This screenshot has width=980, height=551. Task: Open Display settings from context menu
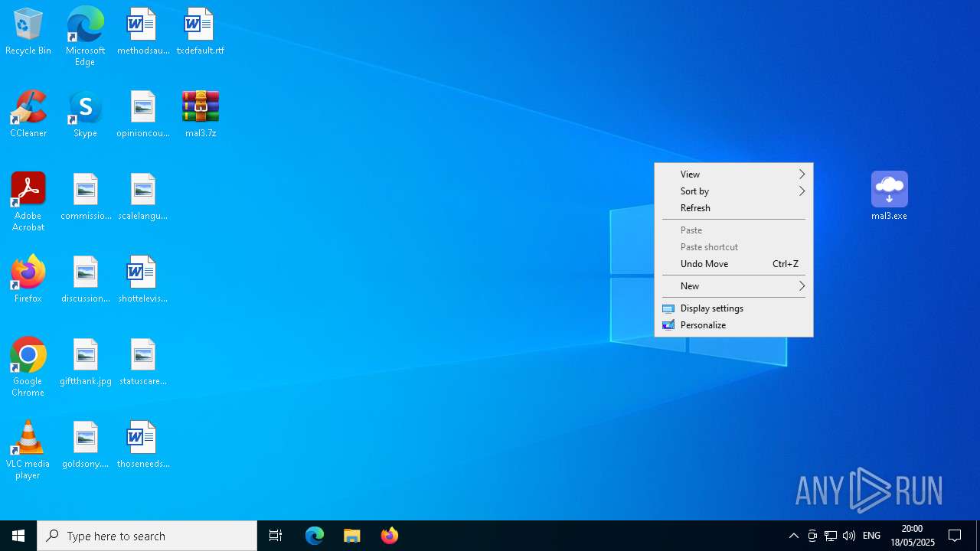point(733,308)
